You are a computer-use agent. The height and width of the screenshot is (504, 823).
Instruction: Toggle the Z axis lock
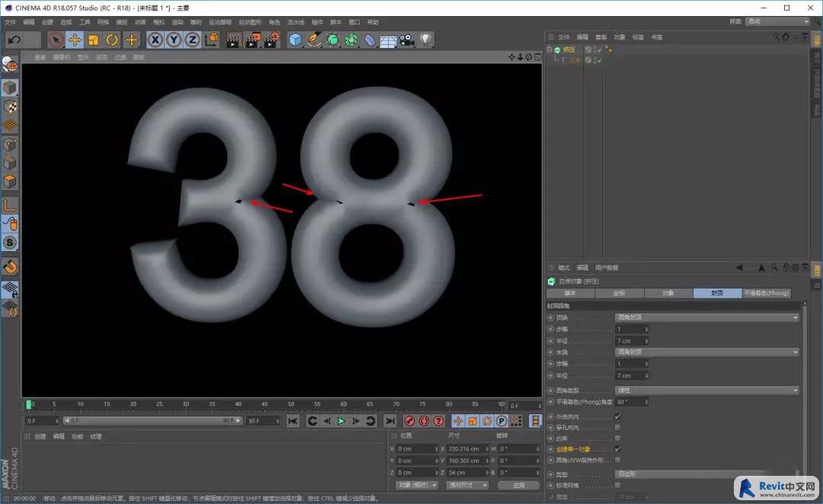coord(193,40)
